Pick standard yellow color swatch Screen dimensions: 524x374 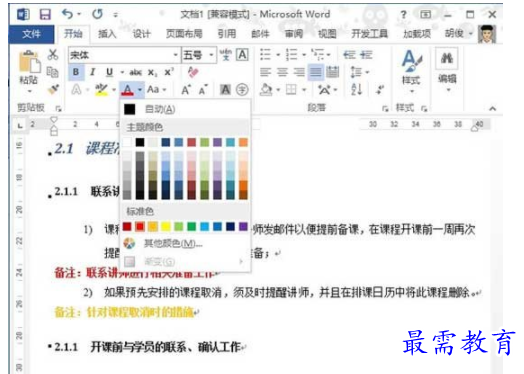click(x=166, y=227)
